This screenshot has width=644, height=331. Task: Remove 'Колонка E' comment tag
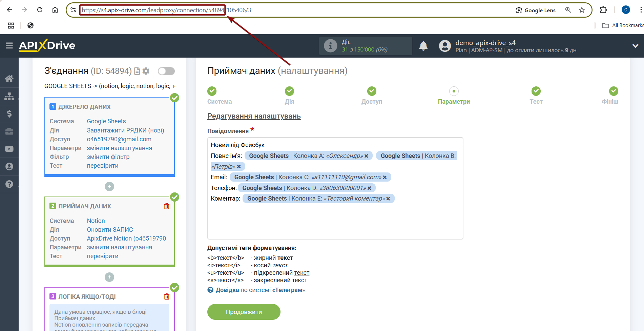click(x=388, y=199)
